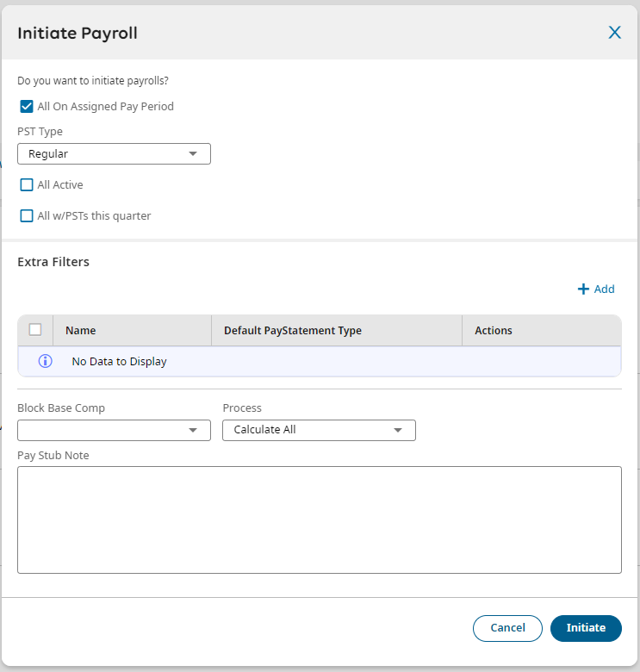Close the Initiate Payroll dialog
The image size is (640, 672).
click(614, 33)
